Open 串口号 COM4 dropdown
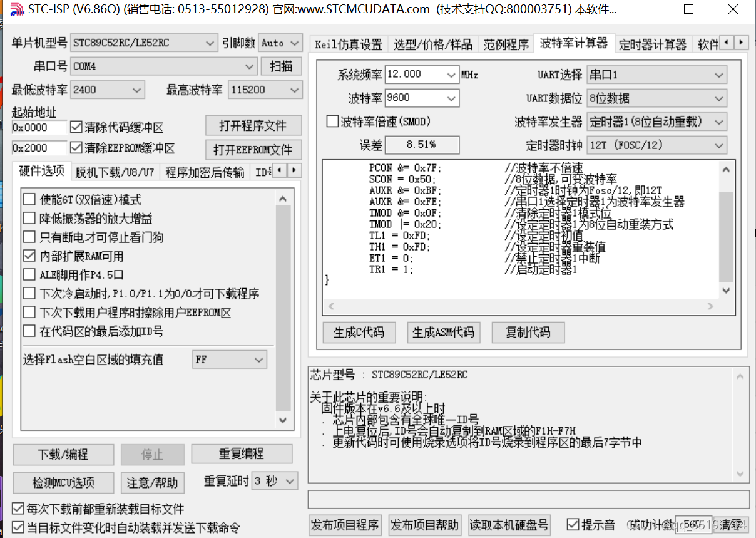Image resolution: width=756 pixels, height=538 pixels. coord(163,66)
